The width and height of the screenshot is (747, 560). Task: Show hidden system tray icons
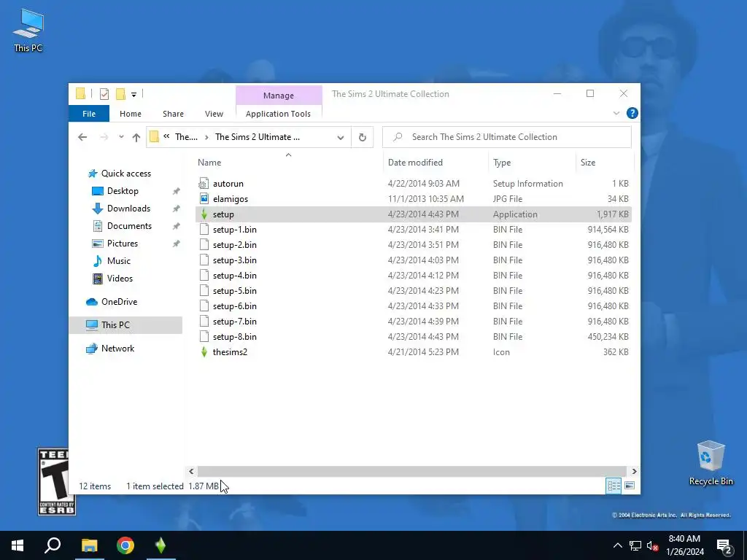[617, 545]
